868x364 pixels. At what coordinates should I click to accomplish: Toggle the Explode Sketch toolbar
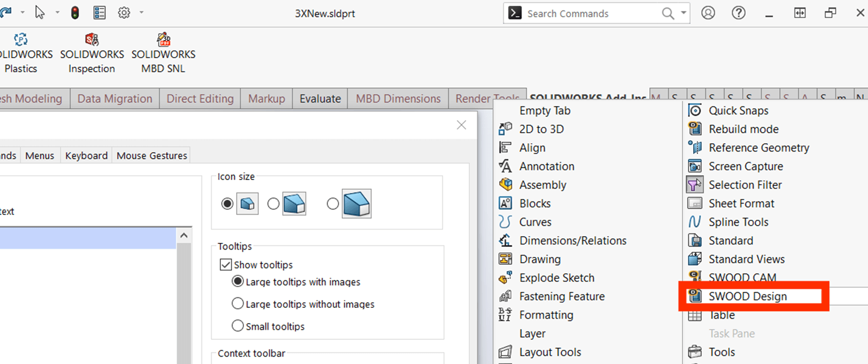pyautogui.click(x=557, y=278)
